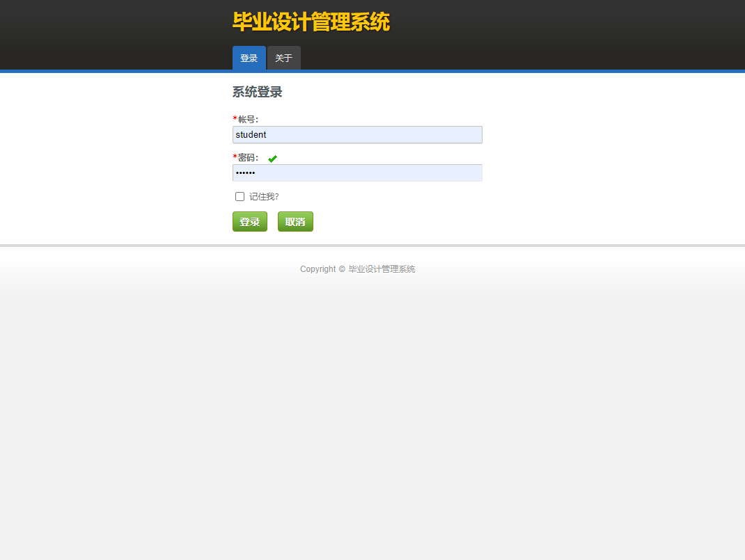Viewport: 745px width, 560px height.
Task: Click the 登录 menu item in navigation
Action: [x=249, y=58]
